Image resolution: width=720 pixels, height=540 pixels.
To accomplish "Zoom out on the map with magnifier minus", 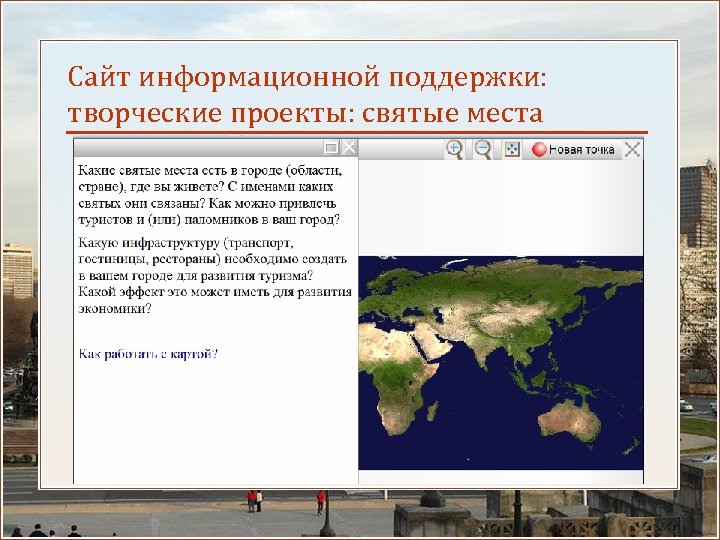I will 483,149.
